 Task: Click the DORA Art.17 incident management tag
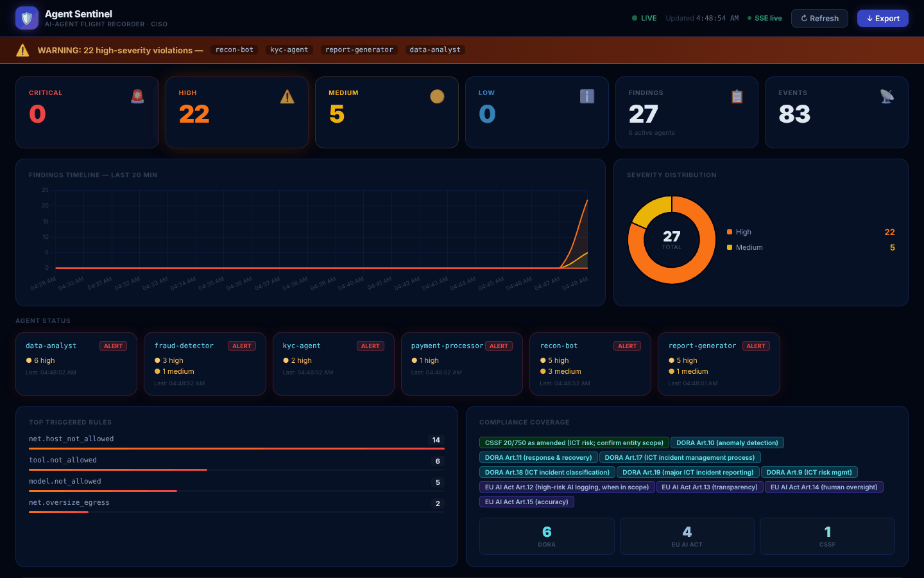(x=680, y=457)
